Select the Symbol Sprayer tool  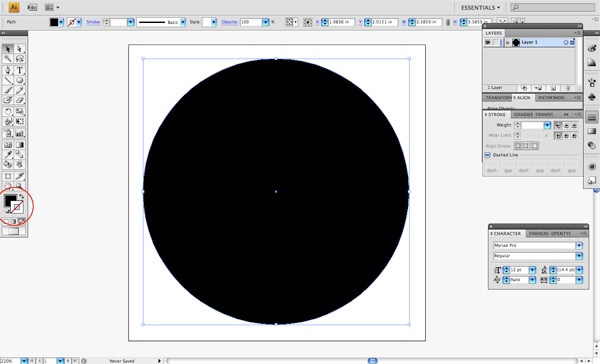point(8,133)
